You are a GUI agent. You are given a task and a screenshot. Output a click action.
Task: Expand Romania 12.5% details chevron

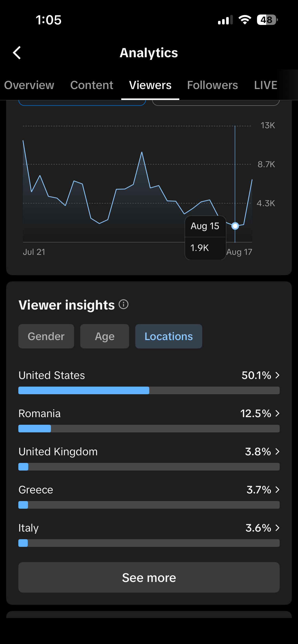click(278, 413)
